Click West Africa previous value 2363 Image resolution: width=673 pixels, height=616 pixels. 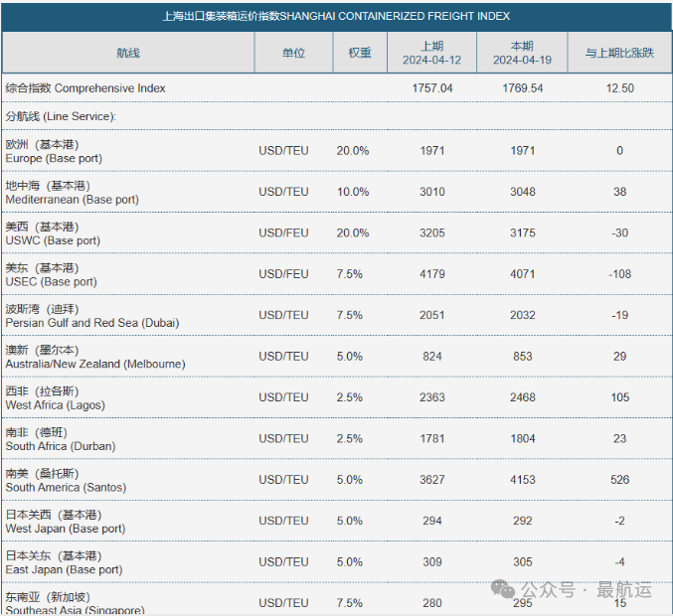pos(432,397)
